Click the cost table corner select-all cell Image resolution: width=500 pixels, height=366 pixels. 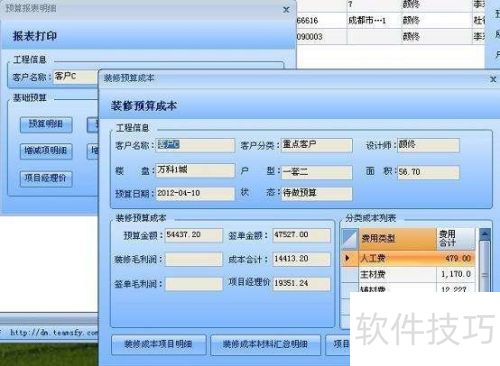tap(350, 238)
